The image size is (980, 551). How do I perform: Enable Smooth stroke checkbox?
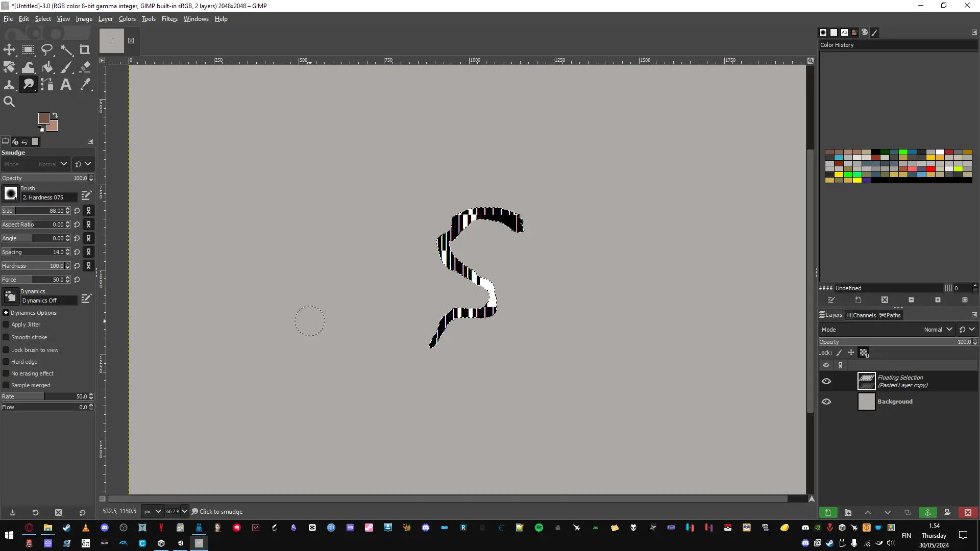click(x=6, y=337)
